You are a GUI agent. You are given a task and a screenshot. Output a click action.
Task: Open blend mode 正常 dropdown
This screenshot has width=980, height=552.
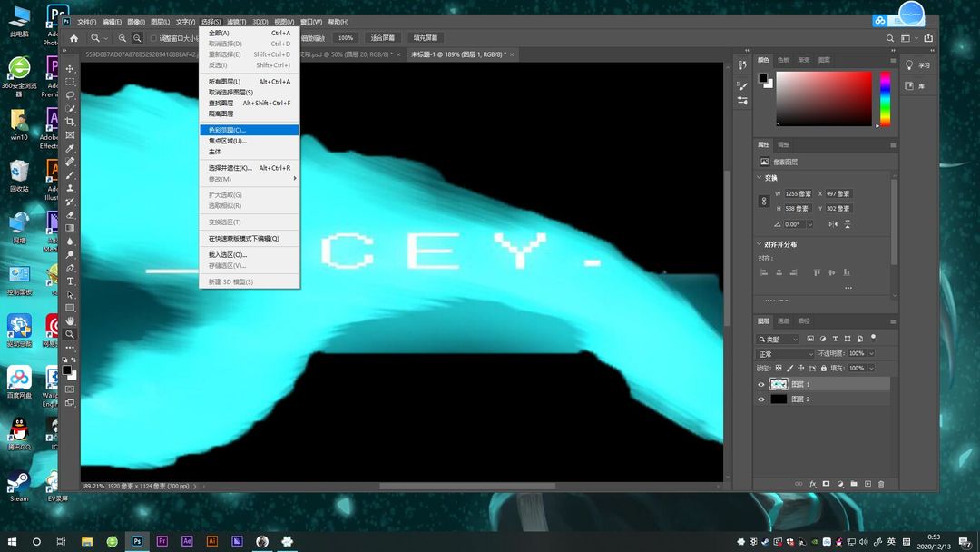(x=786, y=354)
